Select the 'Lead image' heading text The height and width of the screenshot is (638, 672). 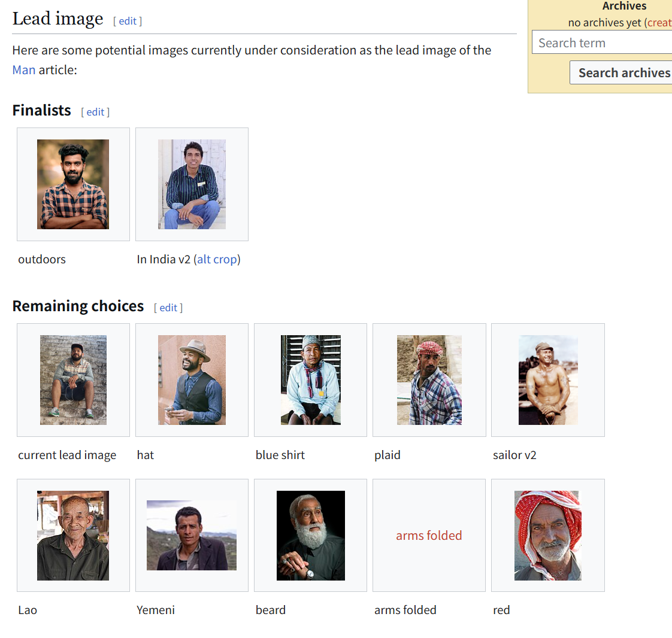coord(57,19)
